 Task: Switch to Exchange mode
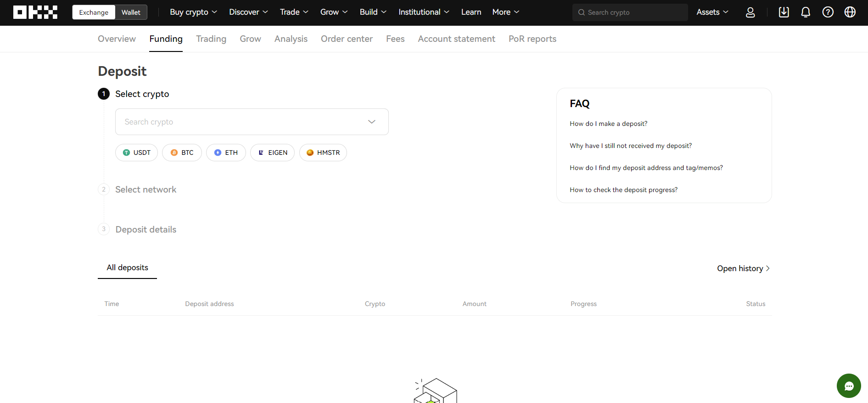pyautogui.click(x=94, y=12)
